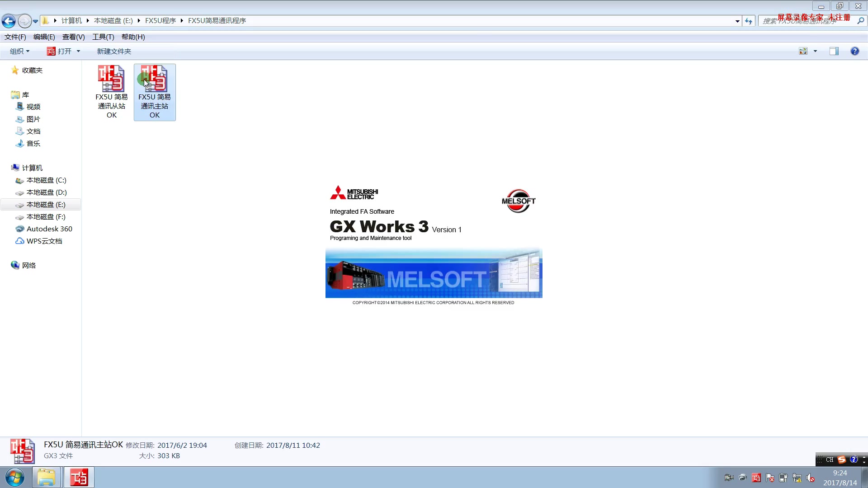Click the GX Works 3 splash screen
This screenshot has width=868, height=488.
[434, 244]
